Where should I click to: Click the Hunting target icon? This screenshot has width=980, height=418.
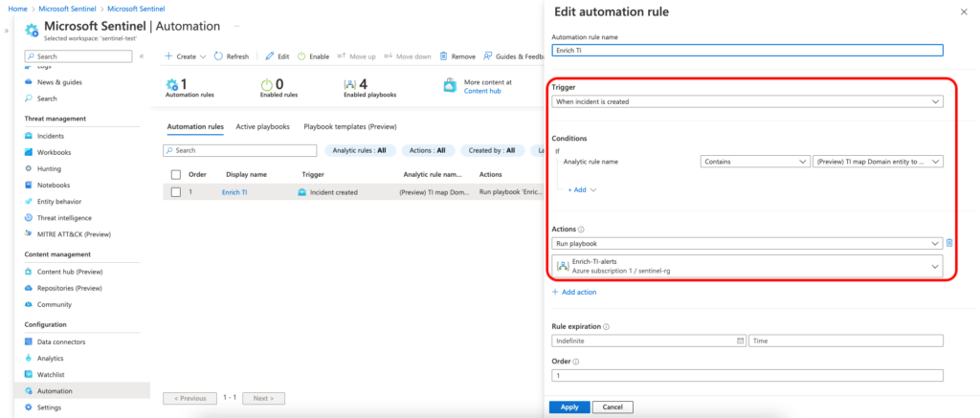click(28, 168)
